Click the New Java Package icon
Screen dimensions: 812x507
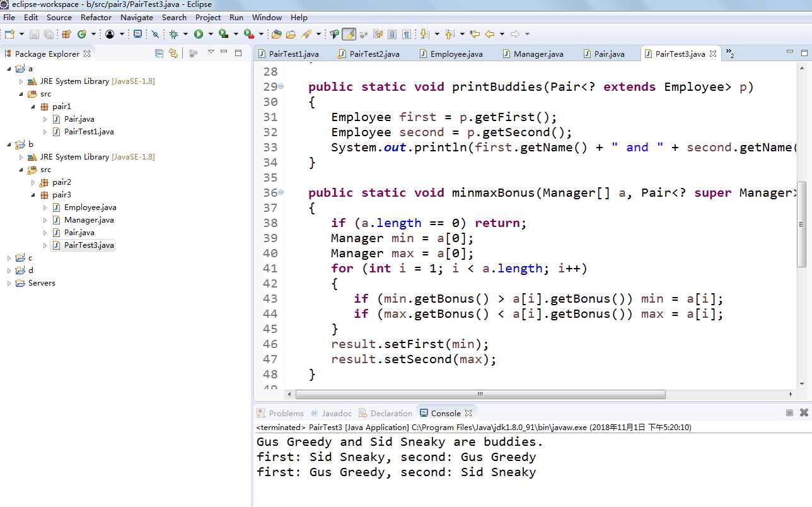pyautogui.click(x=66, y=34)
